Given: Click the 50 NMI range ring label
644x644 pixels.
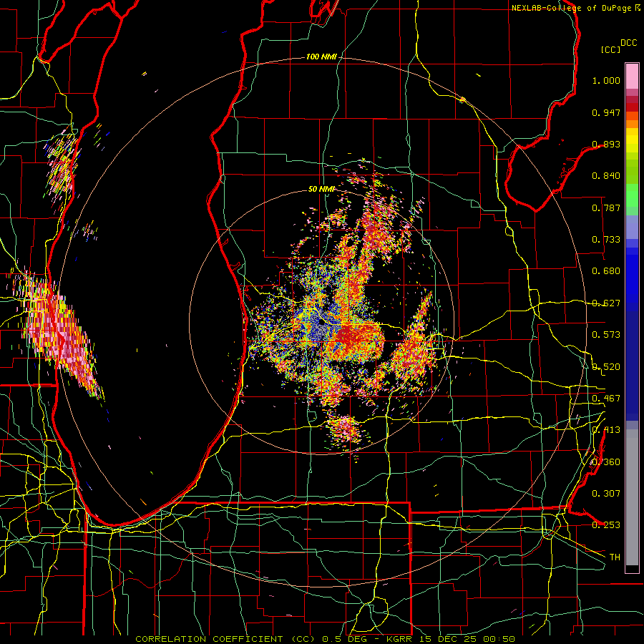Looking at the screenshot, I should [x=321, y=189].
